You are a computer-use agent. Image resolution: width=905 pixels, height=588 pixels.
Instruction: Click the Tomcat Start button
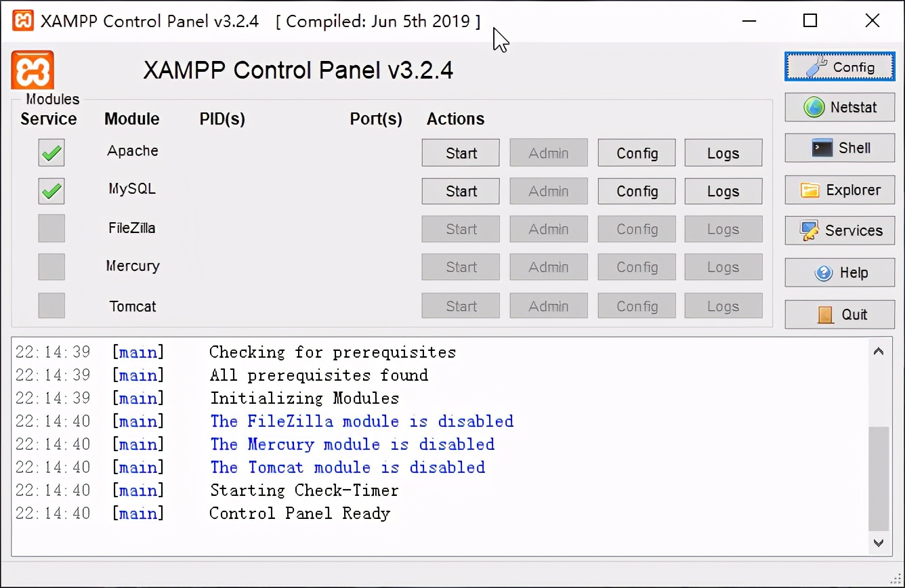(461, 306)
